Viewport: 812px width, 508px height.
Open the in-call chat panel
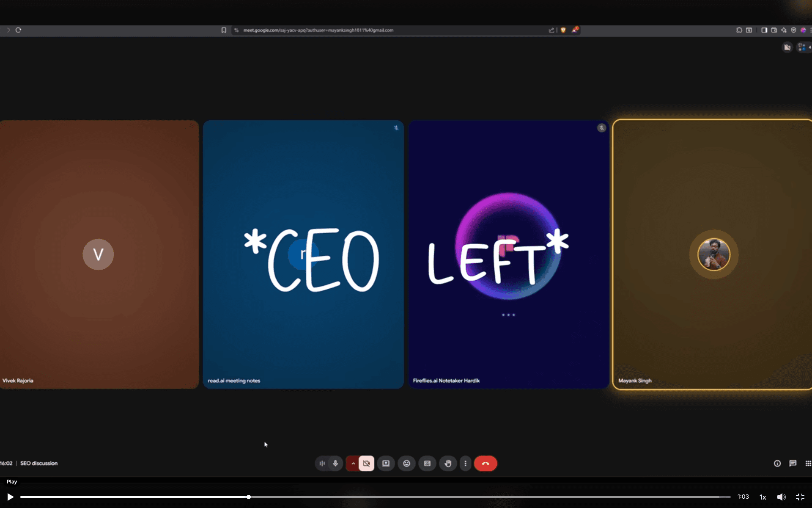click(793, 464)
